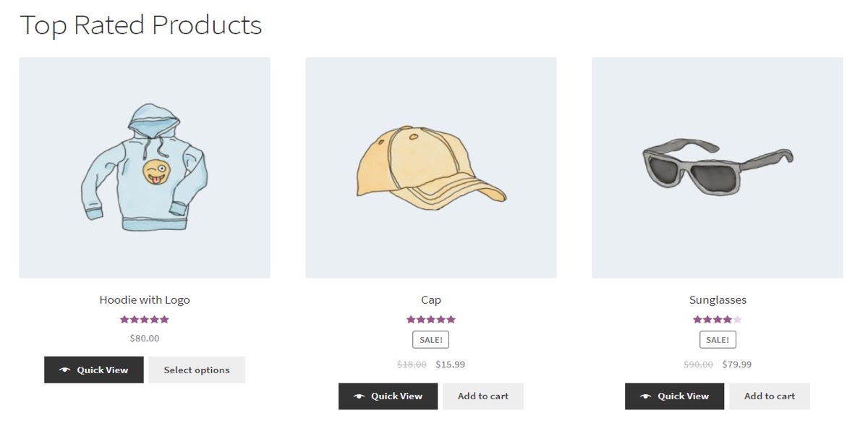Click the Hoodie with Logo star rating

coord(145,319)
